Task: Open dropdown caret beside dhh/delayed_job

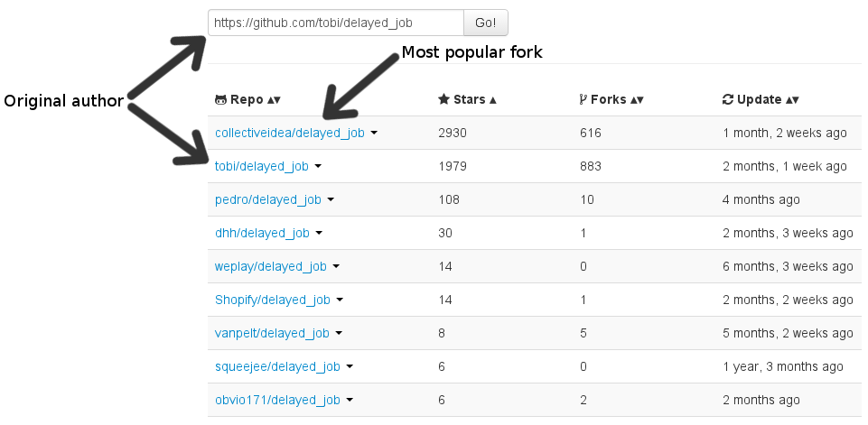Action: tap(318, 233)
